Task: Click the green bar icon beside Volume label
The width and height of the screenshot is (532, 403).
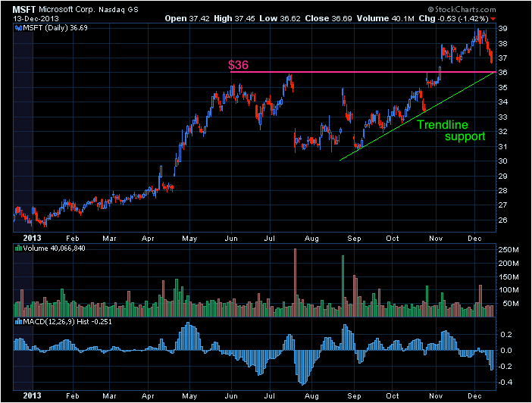Action: [x=18, y=248]
